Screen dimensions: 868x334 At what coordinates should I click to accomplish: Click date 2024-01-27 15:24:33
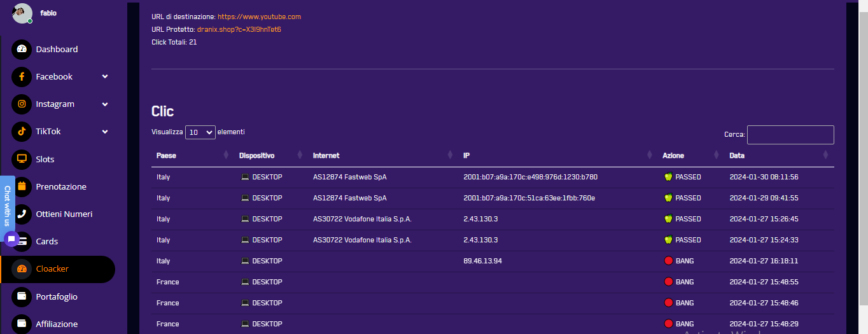pyautogui.click(x=764, y=240)
